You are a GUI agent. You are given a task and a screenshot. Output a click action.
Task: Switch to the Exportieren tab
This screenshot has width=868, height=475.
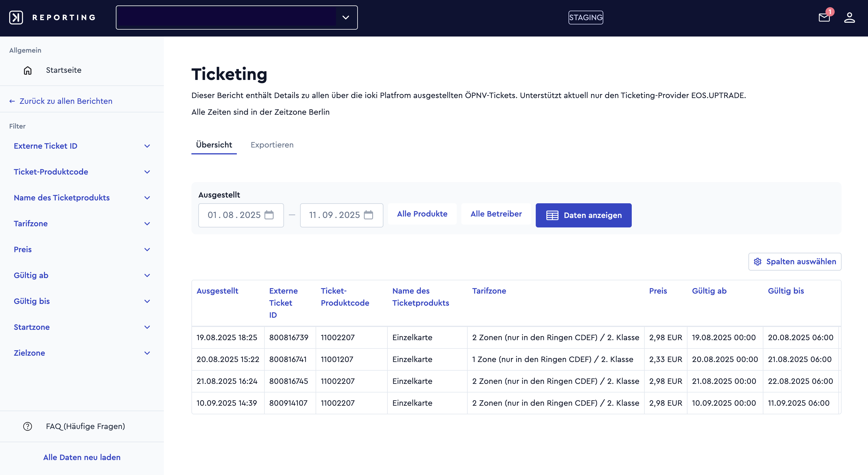click(x=272, y=145)
